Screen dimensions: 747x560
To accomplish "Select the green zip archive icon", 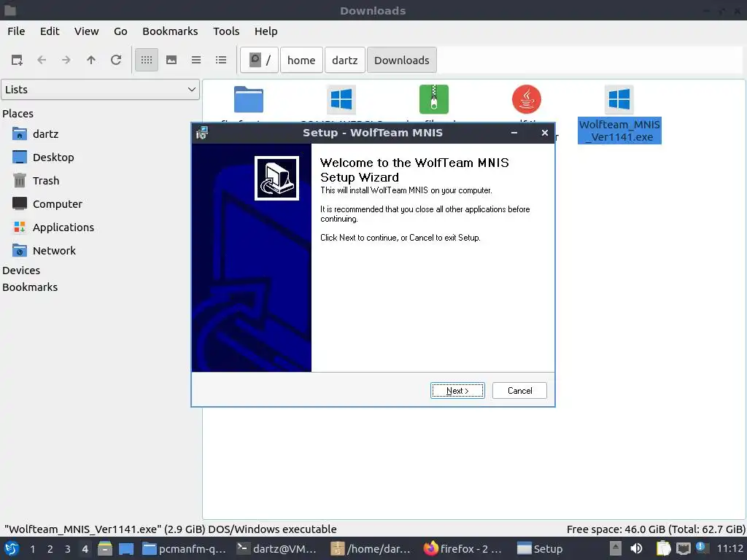I will (x=434, y=99).
